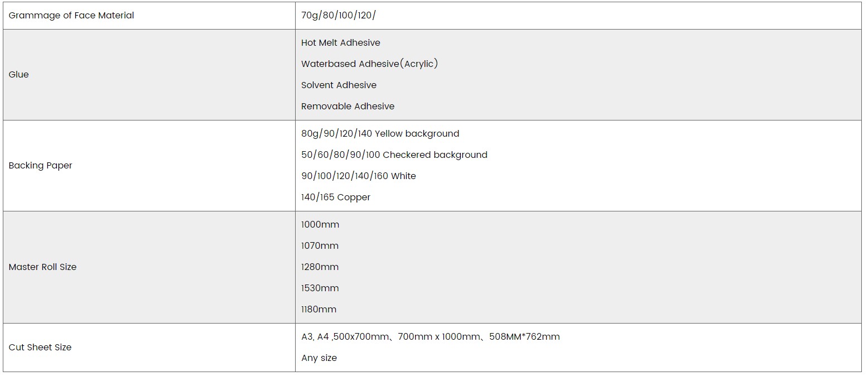
Task: Select the 90/100/120/140/160 White line
Action: [x=358, y=176]
